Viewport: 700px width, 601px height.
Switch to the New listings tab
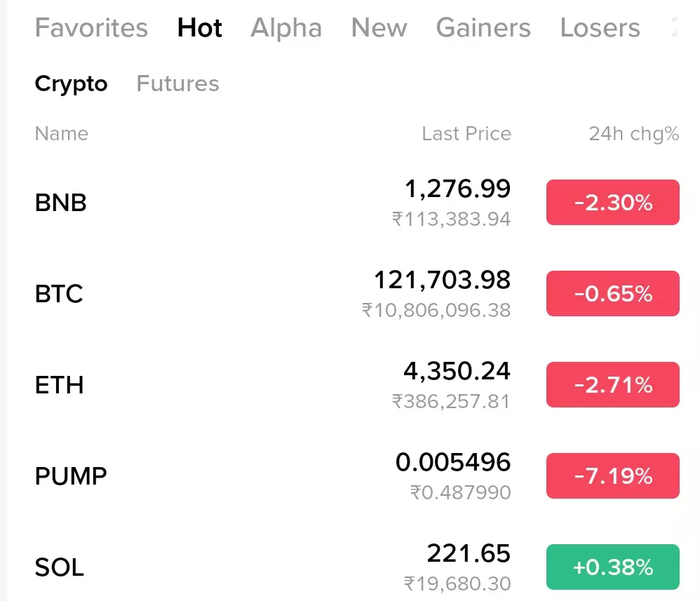379,28
